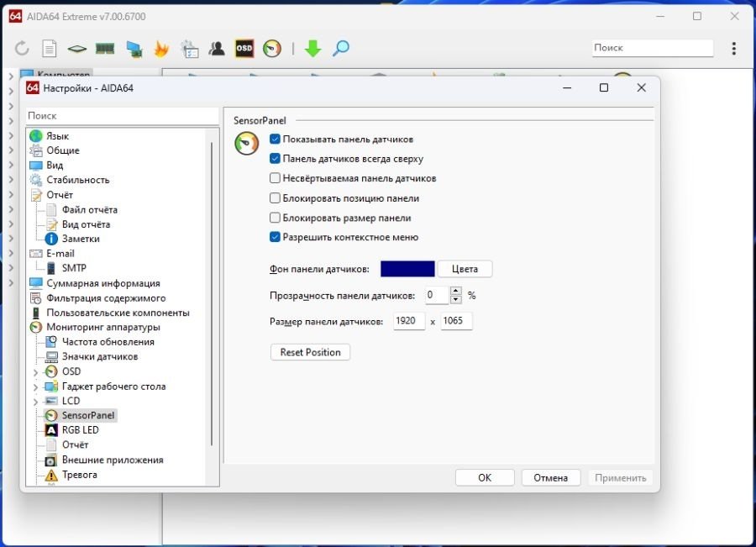Enable Несвёртываемая панель датчиков checkbox
Screen dimensions: 756x547
pyautogui.click(x=275, y=178)
